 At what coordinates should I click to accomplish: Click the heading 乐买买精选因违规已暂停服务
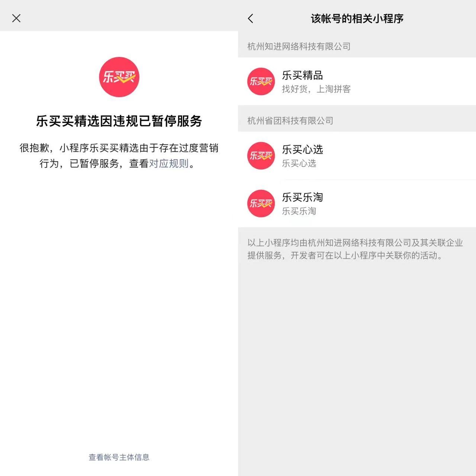tap(119, 121)
